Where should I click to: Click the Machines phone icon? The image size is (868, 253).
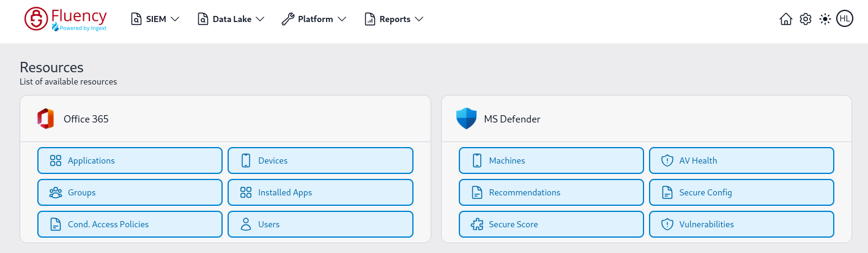tap(477, 160)
